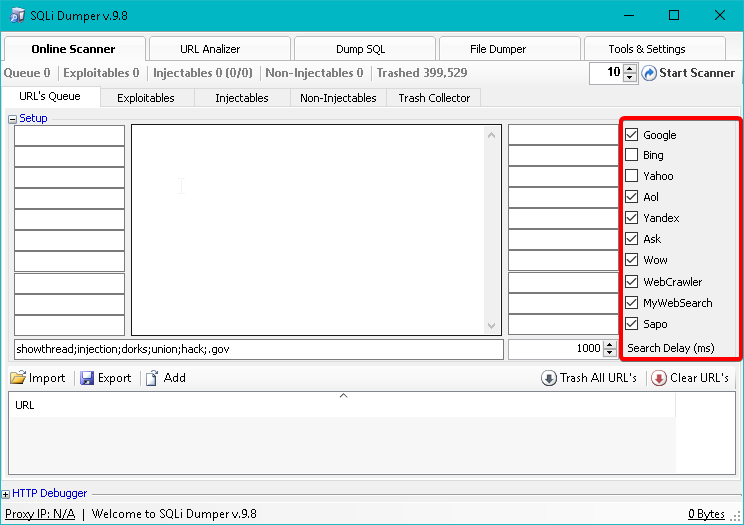Click the Export floppy disk icon
This screenshot has height=525, width=744.
click(x=87, y=378)
